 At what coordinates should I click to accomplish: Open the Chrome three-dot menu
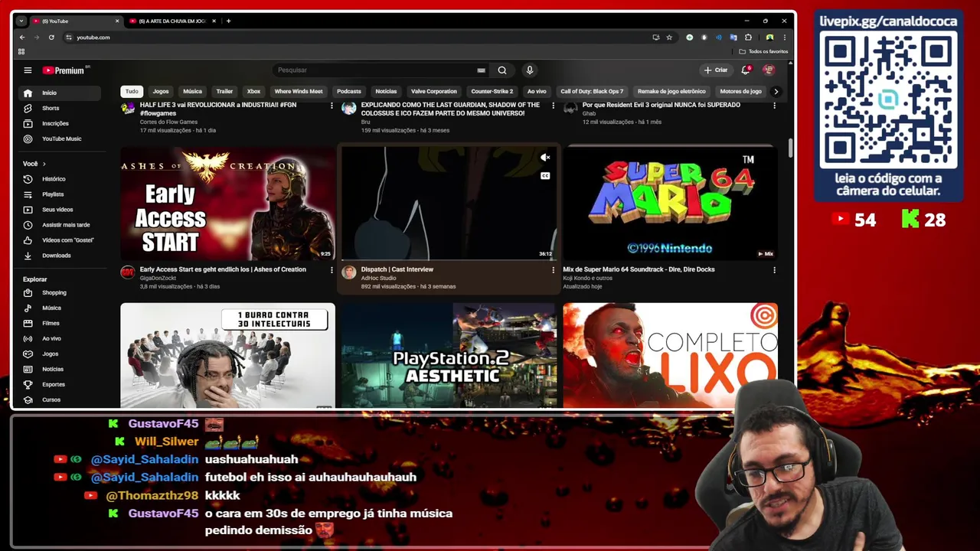pos(785,37)
